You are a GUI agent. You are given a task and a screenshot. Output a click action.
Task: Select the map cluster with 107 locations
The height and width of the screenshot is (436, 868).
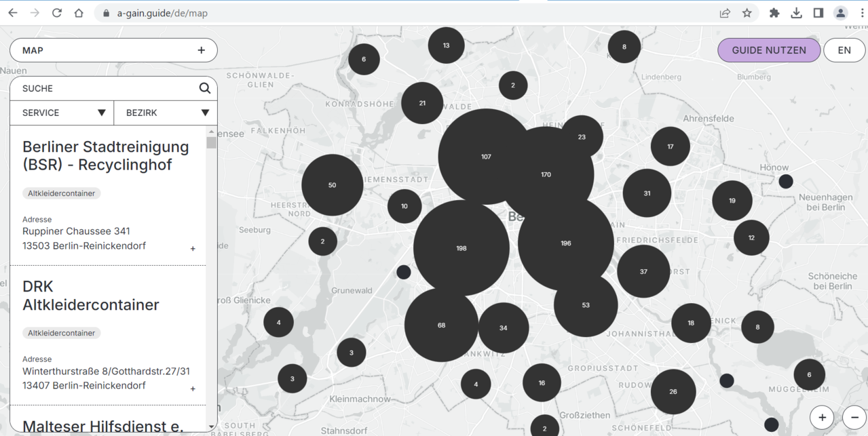pos(486,157)
